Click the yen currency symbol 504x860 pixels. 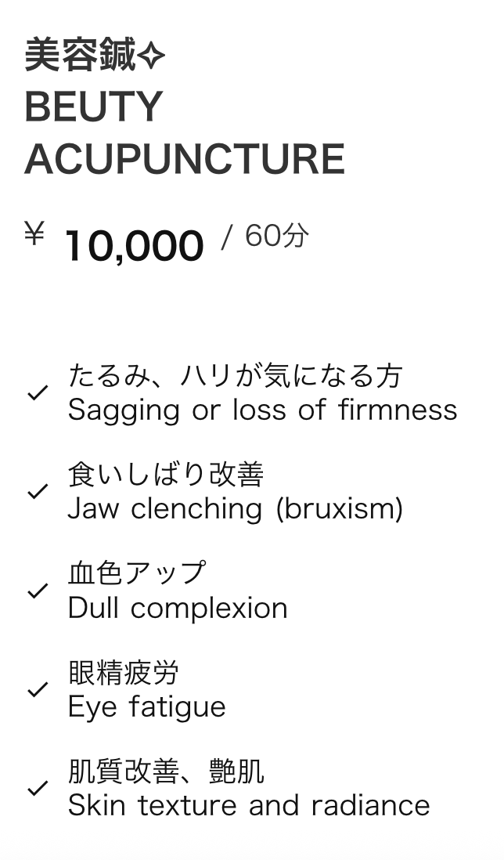[34, 233]
